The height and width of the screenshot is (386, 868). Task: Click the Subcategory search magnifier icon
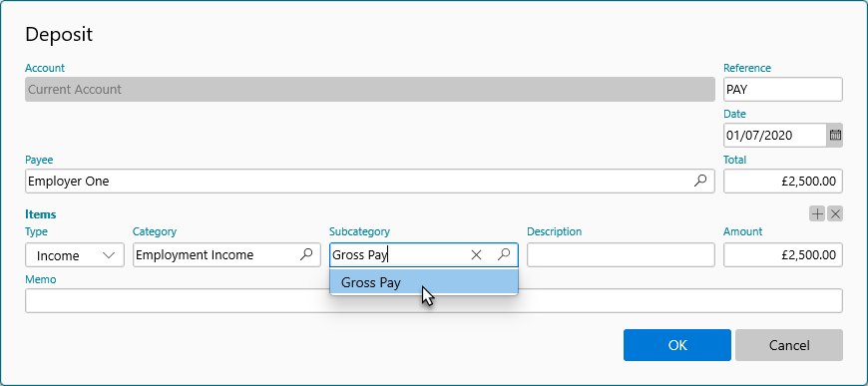[x=504, y=254]
